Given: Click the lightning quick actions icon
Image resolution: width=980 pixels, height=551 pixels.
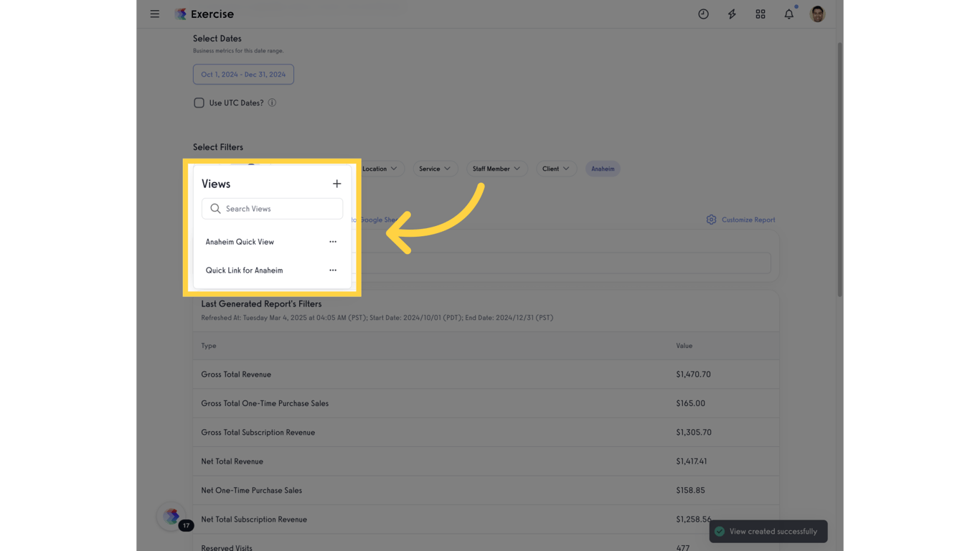Looking at the screenshot, I should (x=732, y=14).
